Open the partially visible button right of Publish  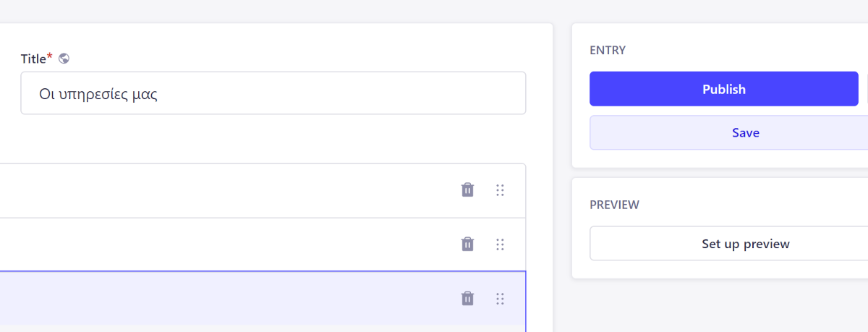[866, 89]
